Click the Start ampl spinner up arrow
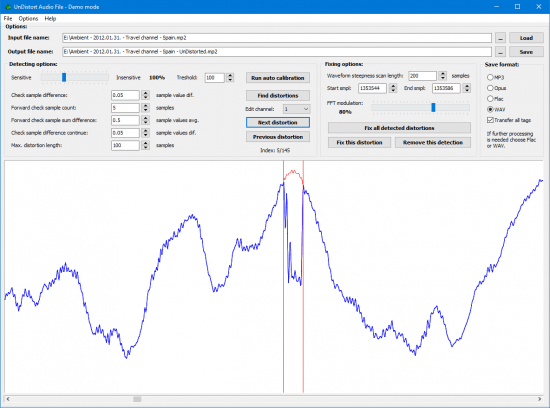The image size is (550, 408). tap(393, 86)
